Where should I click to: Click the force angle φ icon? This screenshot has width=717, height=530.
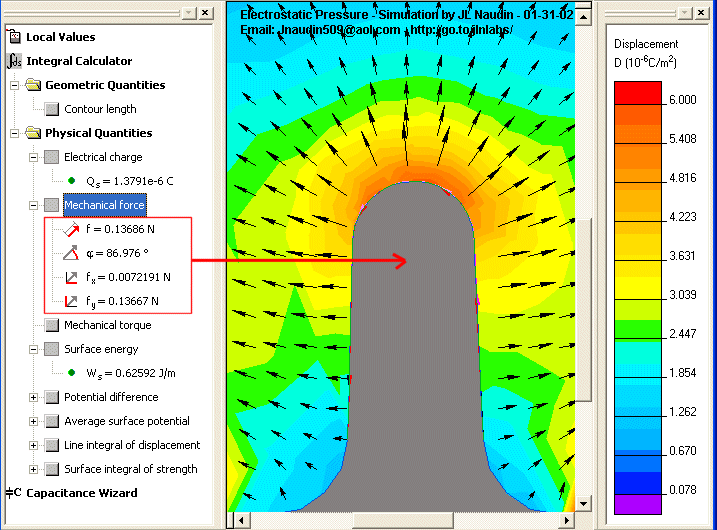coord(71,253)
